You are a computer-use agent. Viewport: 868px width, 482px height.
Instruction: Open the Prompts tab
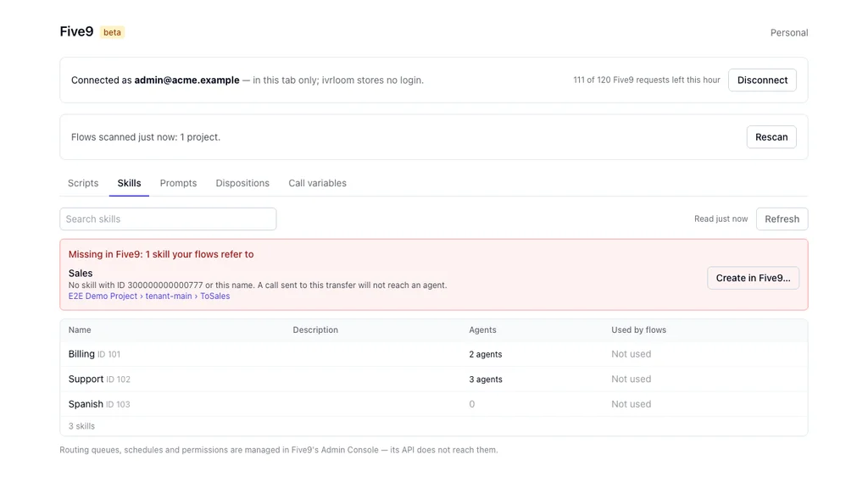point(178,183)
